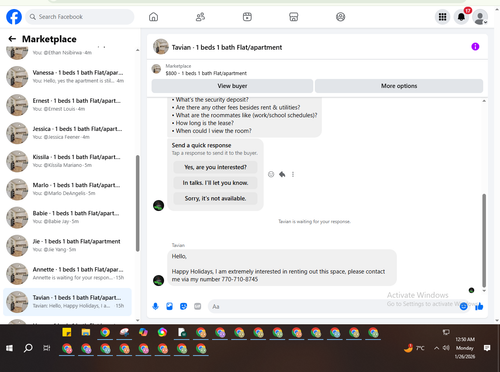
Task: Open the Home tab icon
Action: pos(153,17)
